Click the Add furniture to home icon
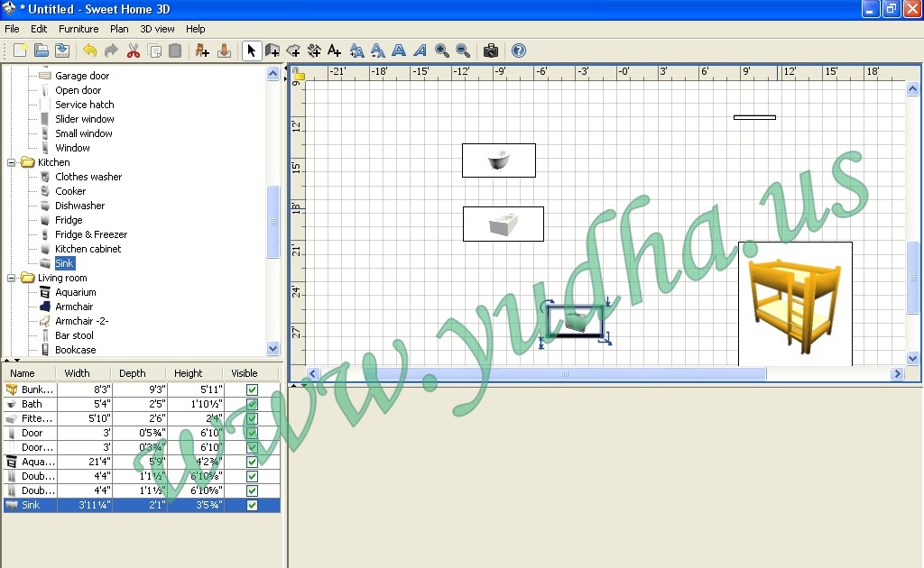This screenshot has height=568, width=924. pos(202,50)
